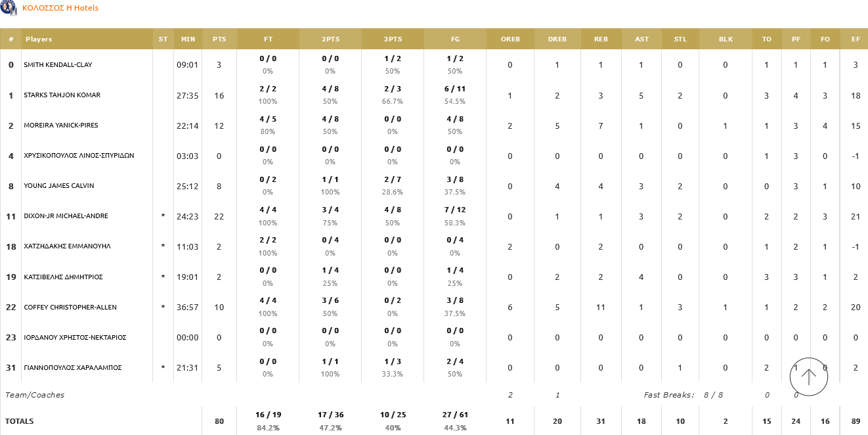
Task: Click the AST column header
Action: (641, 39)
